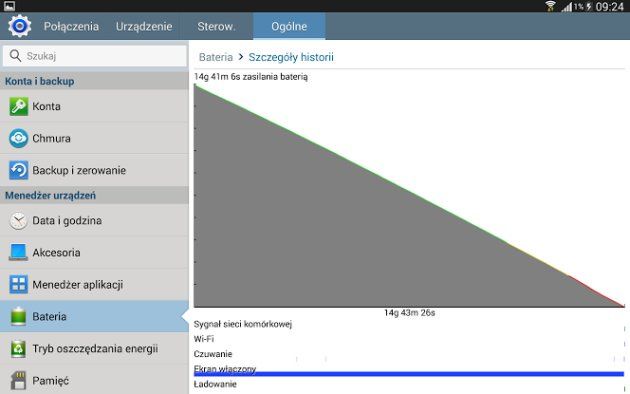Tap the Settings gear icon

19,26
